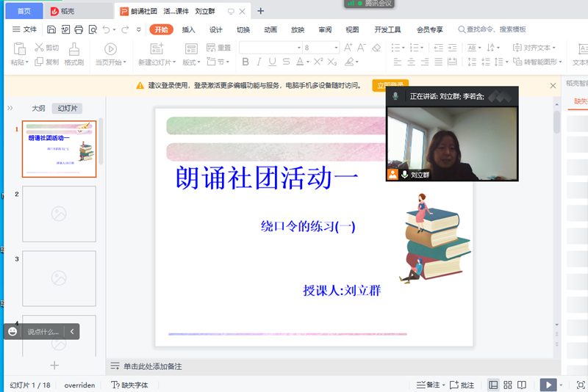Viewport: 588px width, 392px height.
Task: Switch to 大纲 outline tab
Action: point(38,108)
